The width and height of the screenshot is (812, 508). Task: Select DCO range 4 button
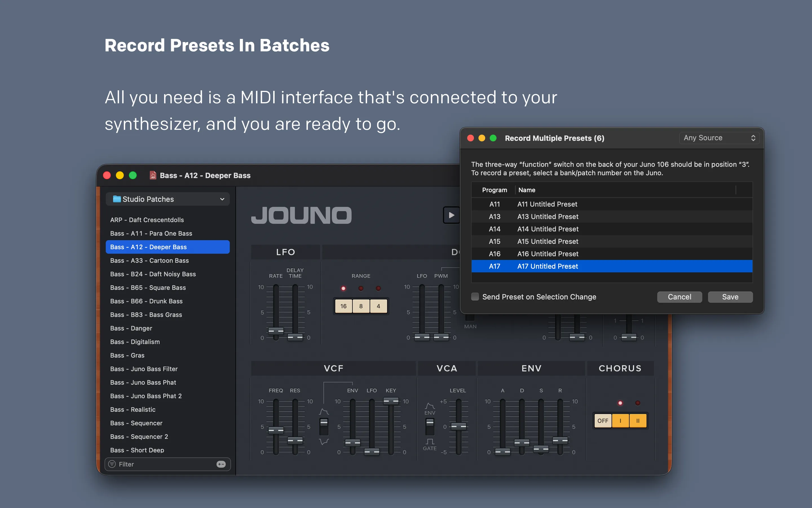(378, 306)
